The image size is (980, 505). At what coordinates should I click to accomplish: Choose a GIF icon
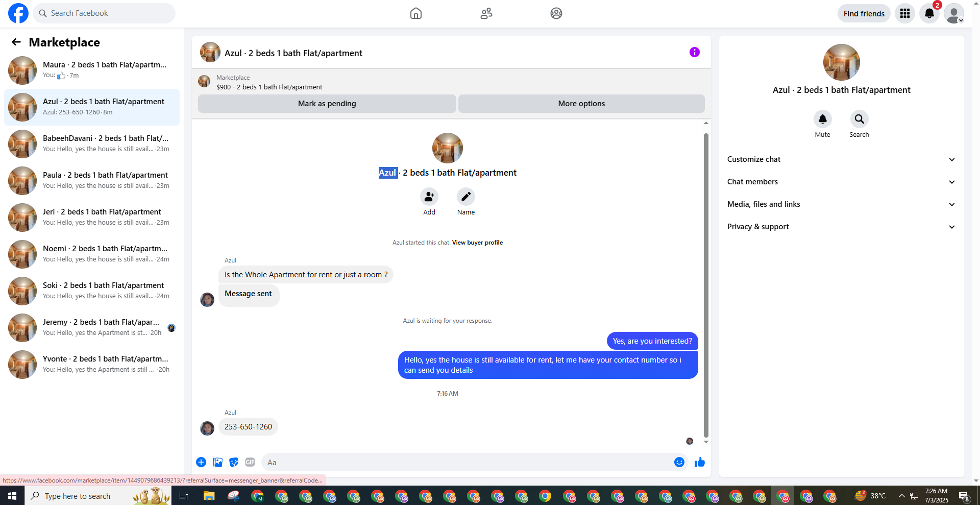click(x=250, y=462)
